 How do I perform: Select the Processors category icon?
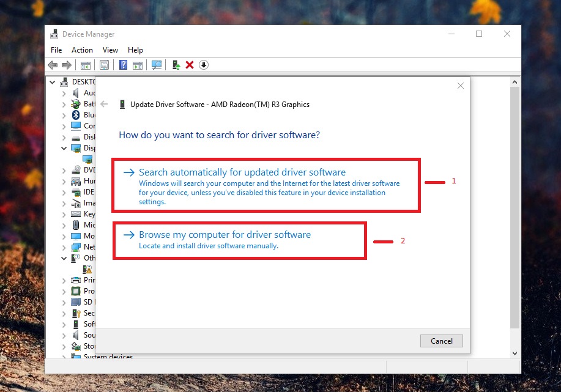coord(76,290)
